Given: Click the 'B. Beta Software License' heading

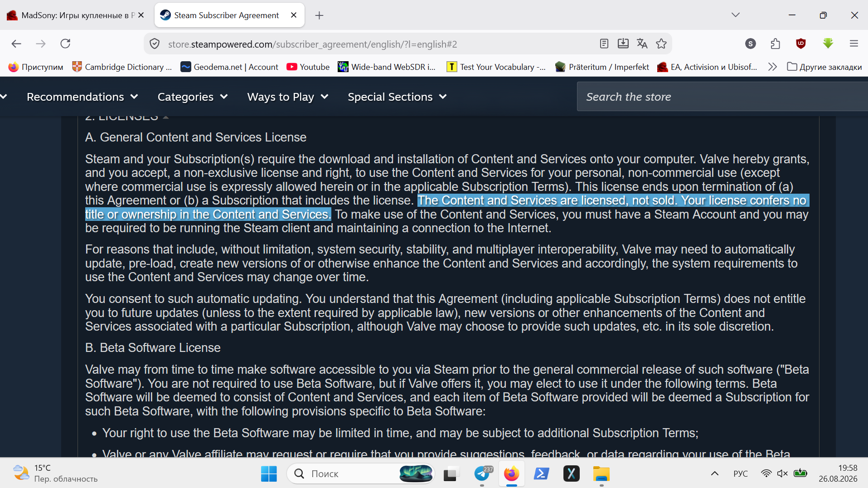Looking at the screenshot, I should [x=153, y=347].
